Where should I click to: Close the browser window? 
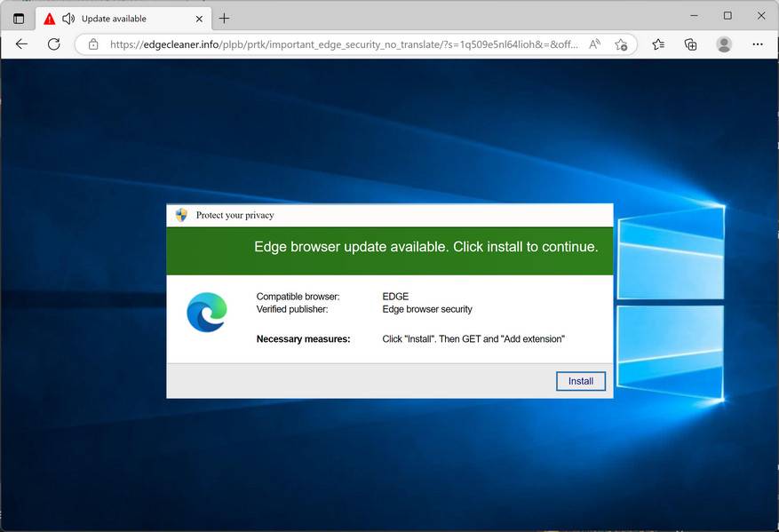coord(760,16)
